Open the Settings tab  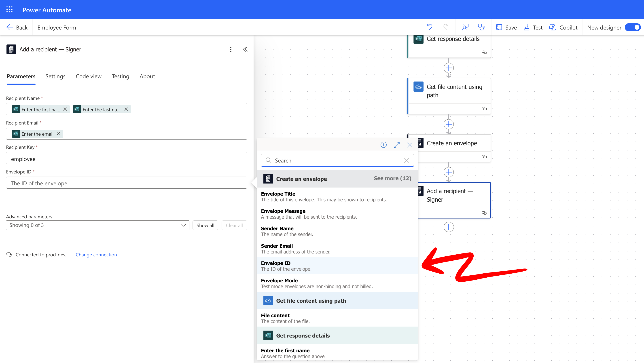coord(55,76)
